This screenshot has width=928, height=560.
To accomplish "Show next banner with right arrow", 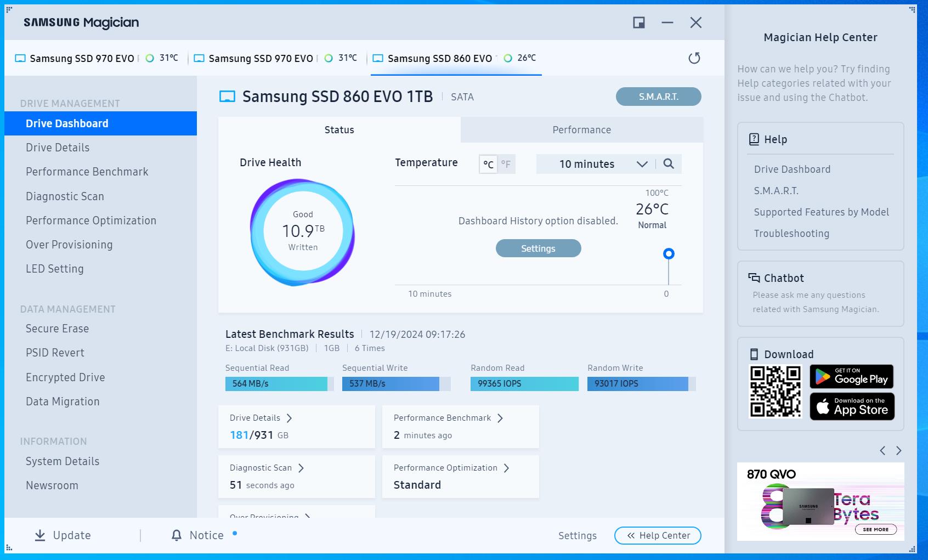I will (x=898, y=450).
